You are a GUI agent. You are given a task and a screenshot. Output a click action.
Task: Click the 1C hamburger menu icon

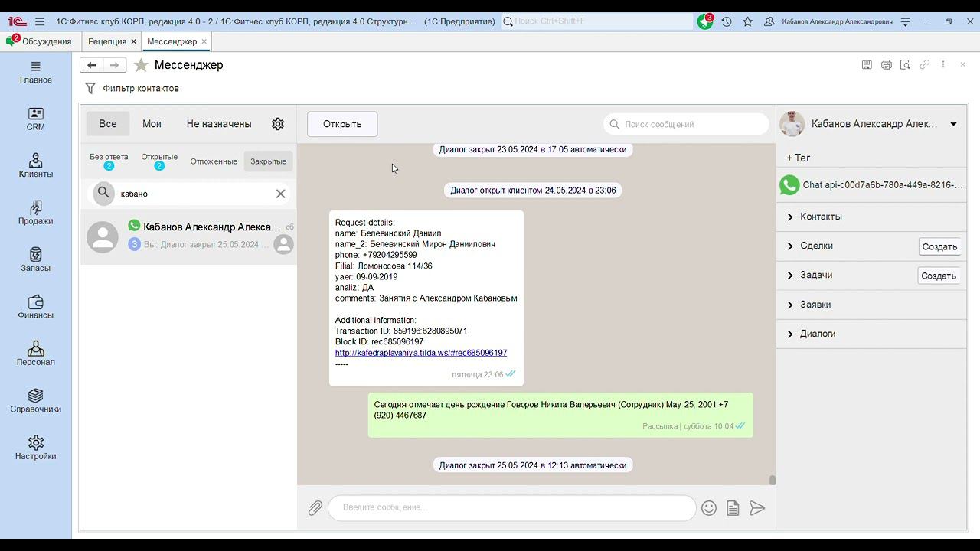(x=40, y=21)
